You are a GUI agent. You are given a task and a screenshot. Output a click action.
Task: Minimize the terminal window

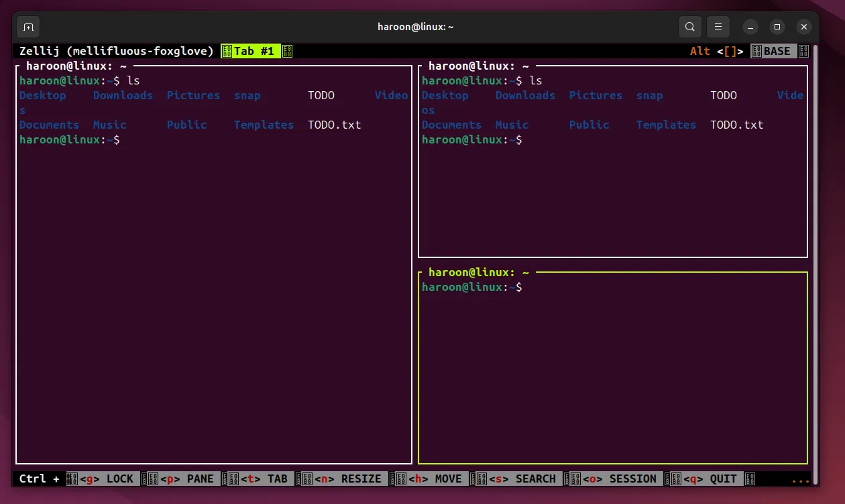[x=750, y=27]
